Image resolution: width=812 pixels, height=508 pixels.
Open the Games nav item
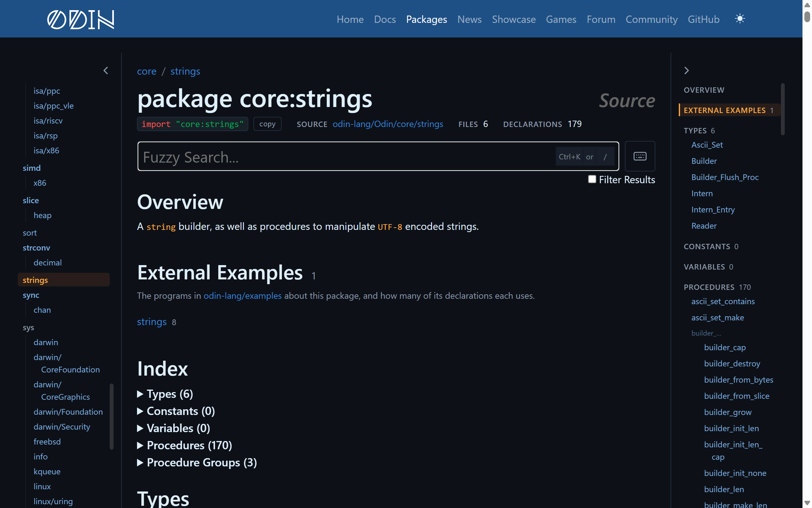point(561,19)
